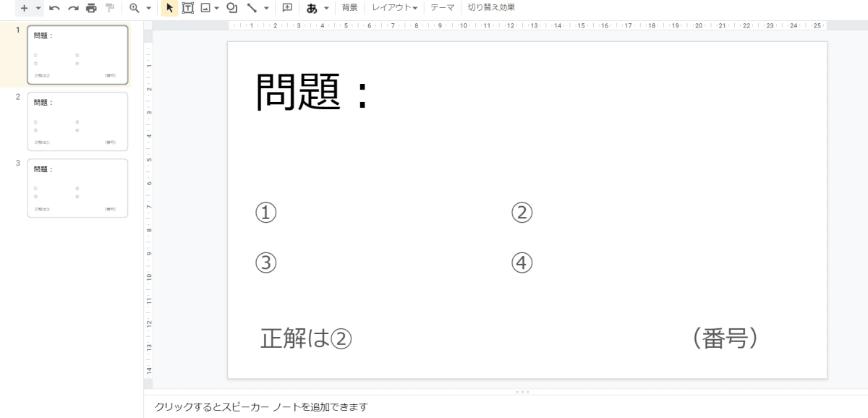Select the line tool
Image resolution: width=868 pixels, height=418 pixels.
click(x=252, y=8)
